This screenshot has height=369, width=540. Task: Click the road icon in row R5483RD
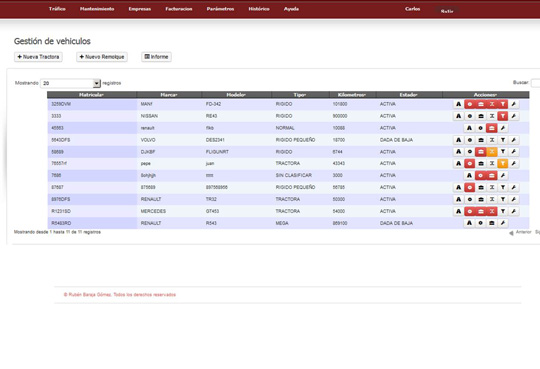click(x=469, y=223)
